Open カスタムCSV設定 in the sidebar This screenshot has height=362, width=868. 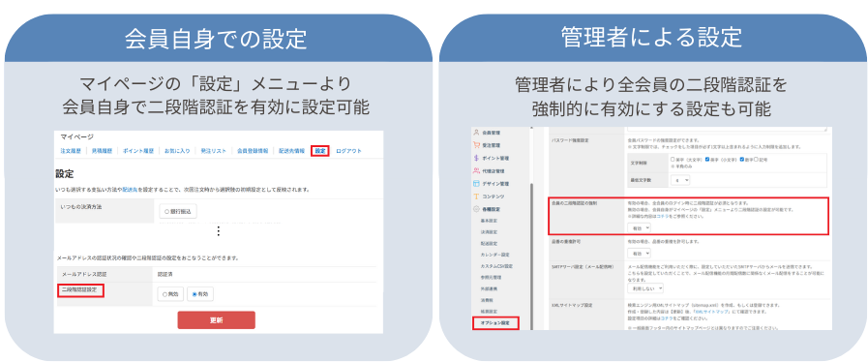[496, 266]
